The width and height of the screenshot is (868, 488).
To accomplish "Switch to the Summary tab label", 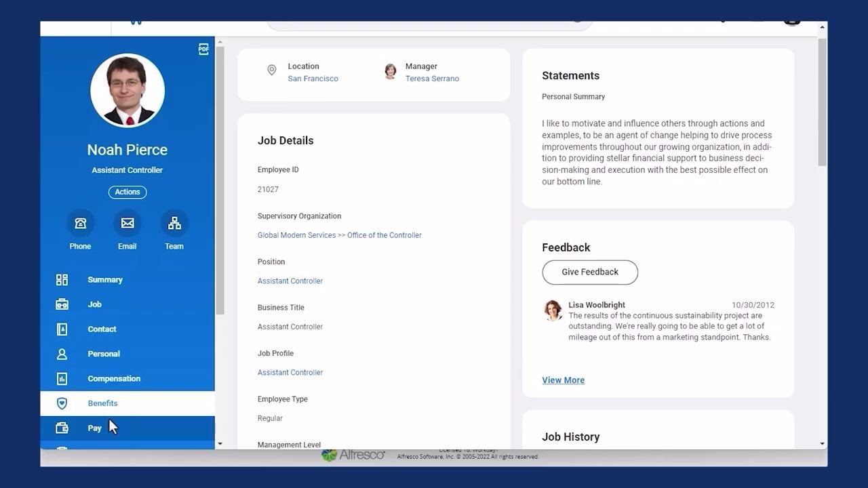I will [105, 280].
